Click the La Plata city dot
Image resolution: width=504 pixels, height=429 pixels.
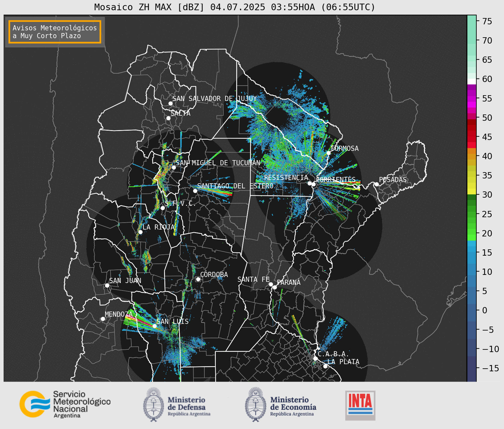(325, 366)
